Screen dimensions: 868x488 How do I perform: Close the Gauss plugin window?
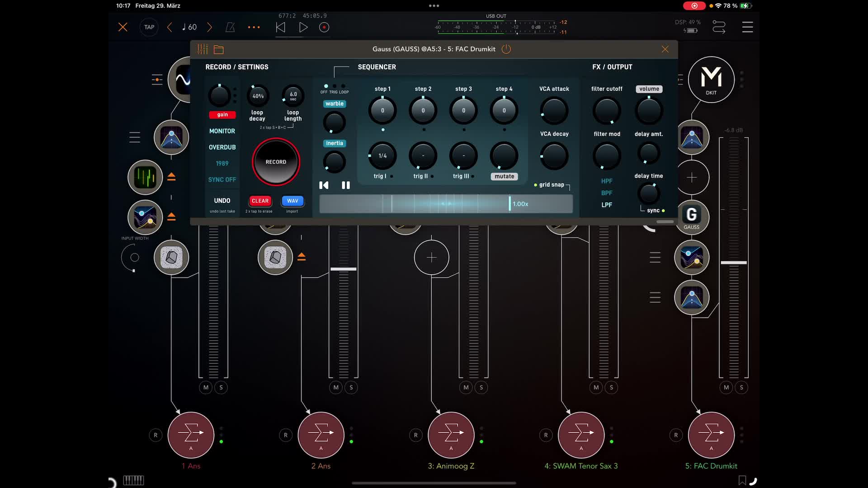(x=665, y=49)
